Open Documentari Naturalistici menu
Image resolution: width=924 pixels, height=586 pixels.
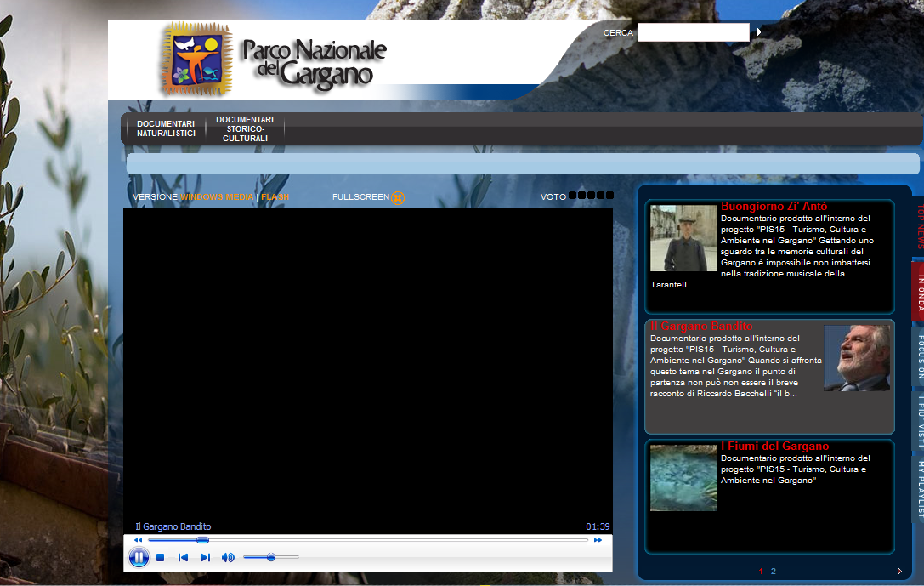point(166,128)
